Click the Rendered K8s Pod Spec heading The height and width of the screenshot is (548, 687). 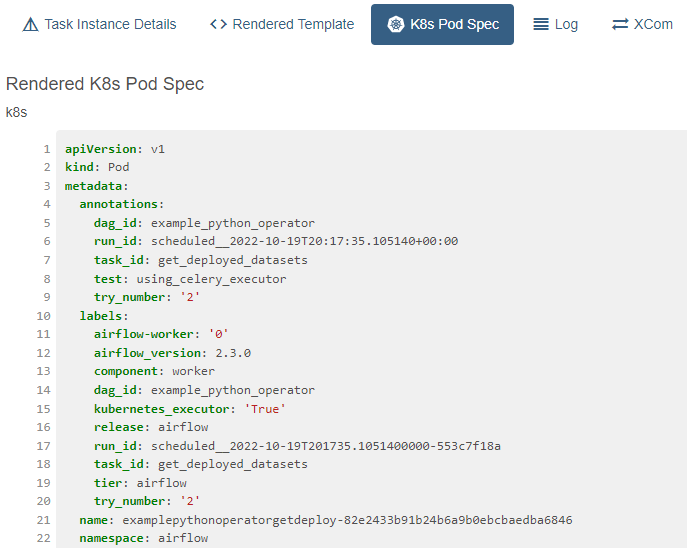tap(105, 84)
